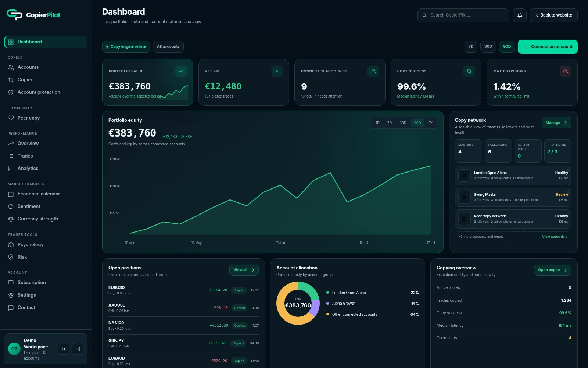Screen dimensions: 588x368
Task: Switch equity chart to 1Y
Action: (431, 123)
